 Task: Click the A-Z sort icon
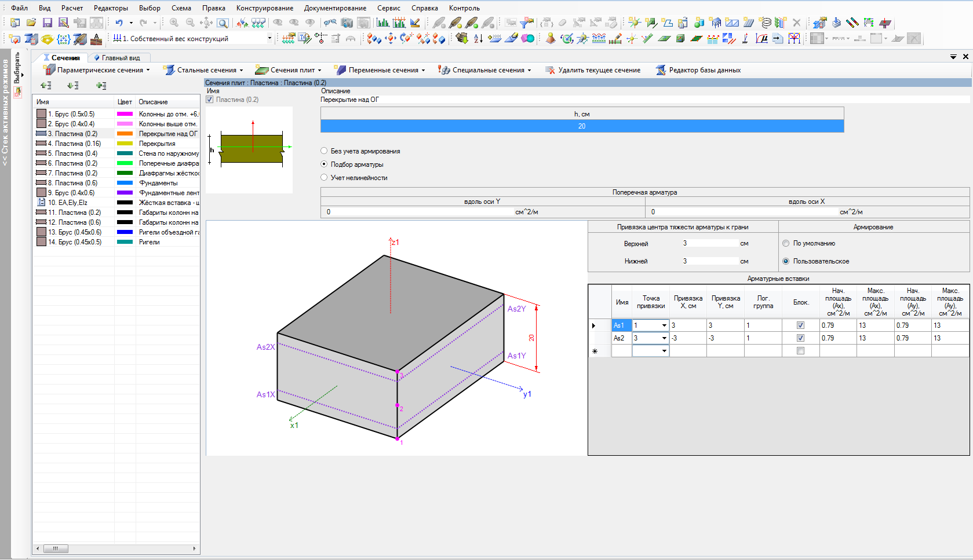tap(478, 39)
